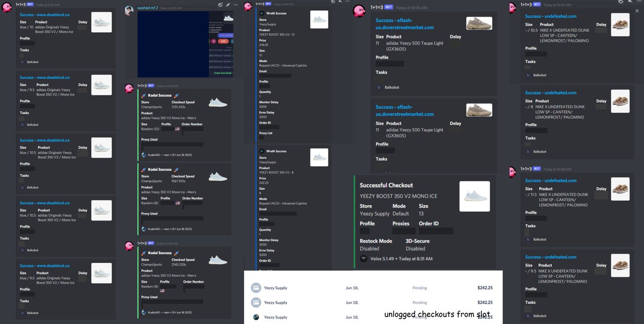The width and height of the screenshot is (644, 324).
Task: Click the Velox 5.1.49 footer text
Action: (x=383, y=259)
